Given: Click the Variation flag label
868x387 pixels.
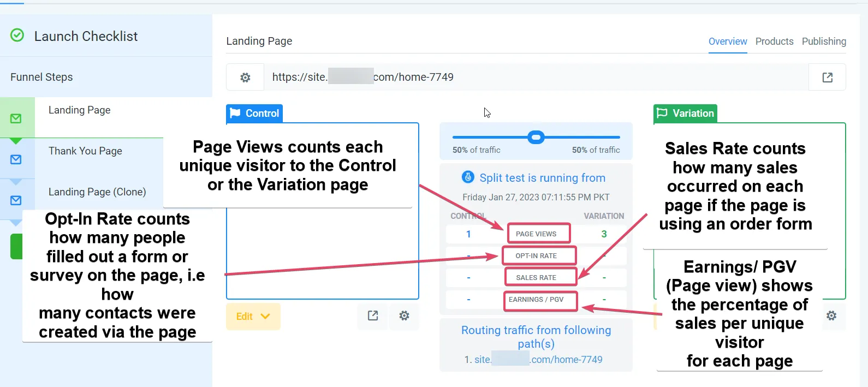Looking at the screenshot, I should 685,114.
